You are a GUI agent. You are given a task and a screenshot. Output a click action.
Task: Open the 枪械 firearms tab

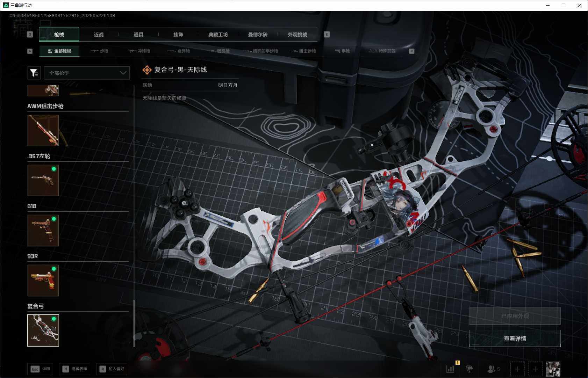pos(59,35)
